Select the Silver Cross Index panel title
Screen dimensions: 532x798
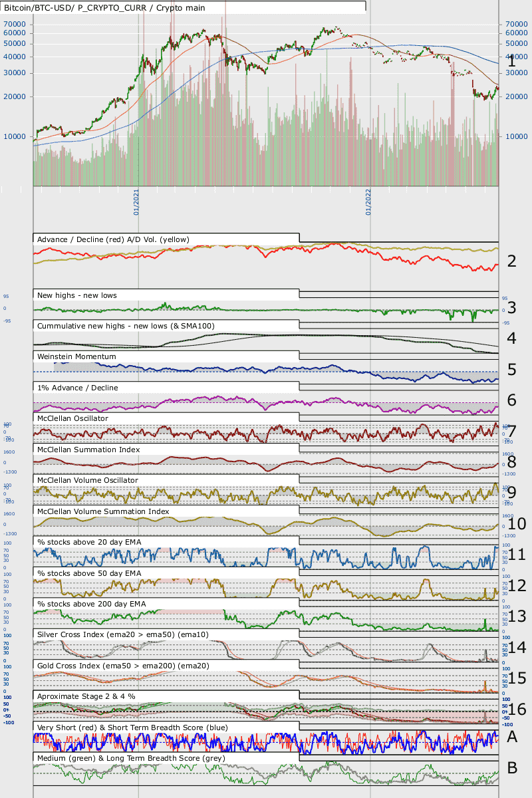[x=123, y=634]
